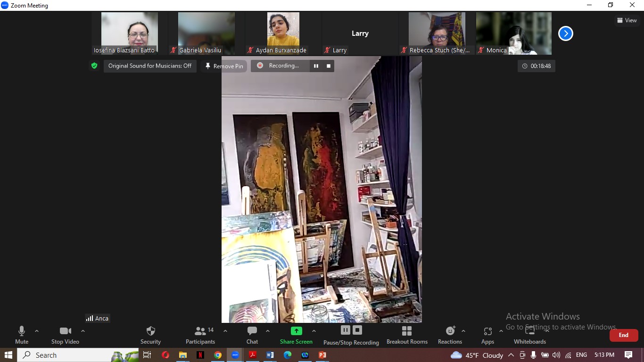Image resolution: width=644 pixels, height=362 pixels.
Task: Open the Windows notification center
Action: (628, 355)
